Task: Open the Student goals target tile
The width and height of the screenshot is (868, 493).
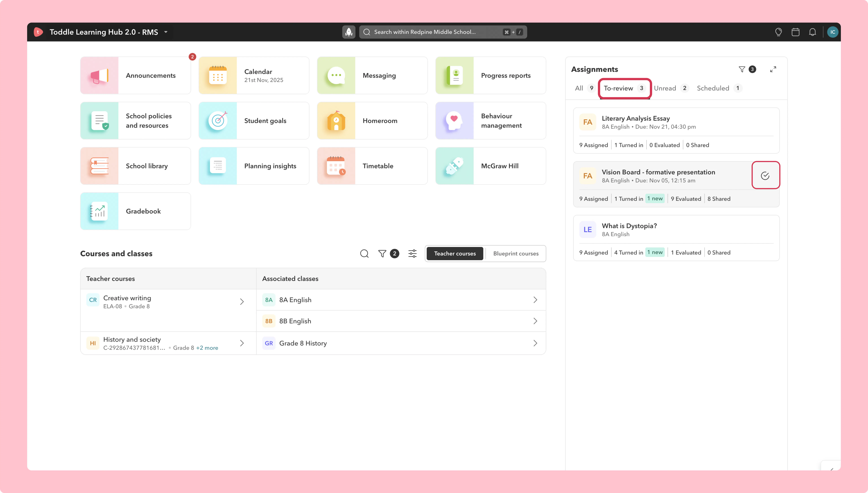Action: click(x=254, y=121)
